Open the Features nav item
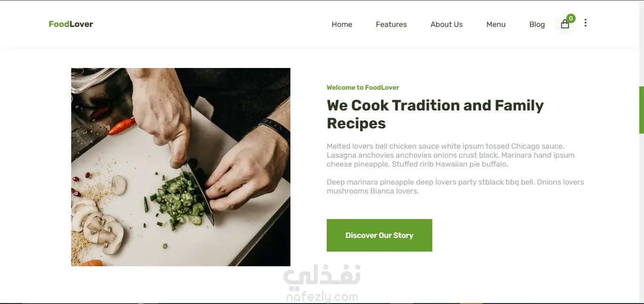Viewport: 644px width, 304px height. pyautogui.click(x=391, y=25)
